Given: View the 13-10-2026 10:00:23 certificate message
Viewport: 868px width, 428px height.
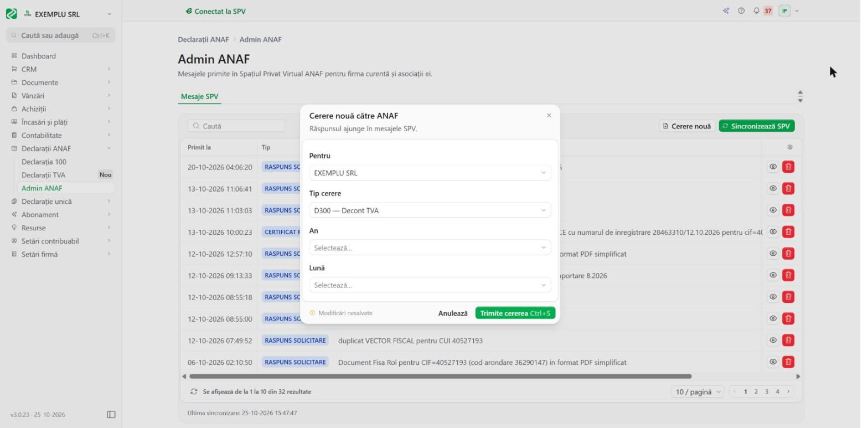Looking at the screenshot, I should (773, 231).
